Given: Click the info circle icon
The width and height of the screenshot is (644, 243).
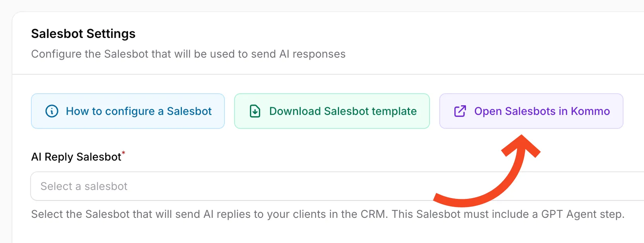Looking at the screenshot, I should [x=52, y=111].
